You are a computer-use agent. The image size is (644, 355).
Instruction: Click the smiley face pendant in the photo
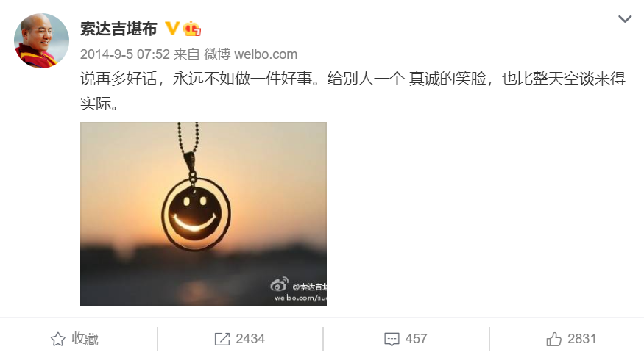(196, 214)
